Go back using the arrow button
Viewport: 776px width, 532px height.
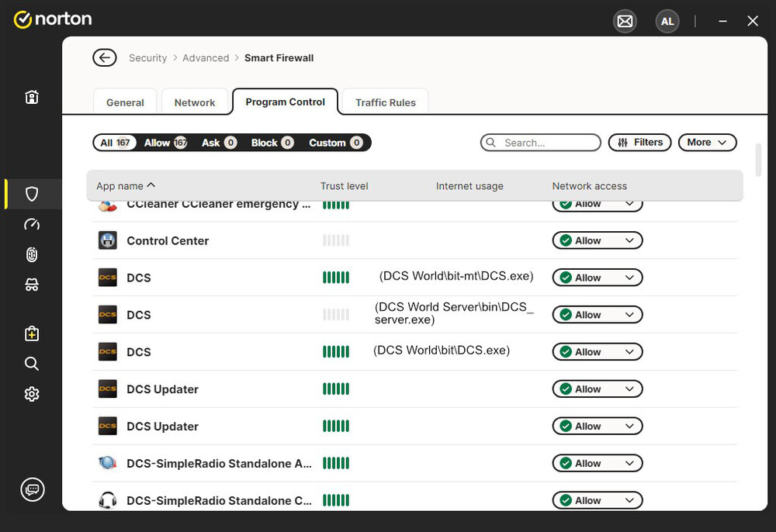point(104,57)
